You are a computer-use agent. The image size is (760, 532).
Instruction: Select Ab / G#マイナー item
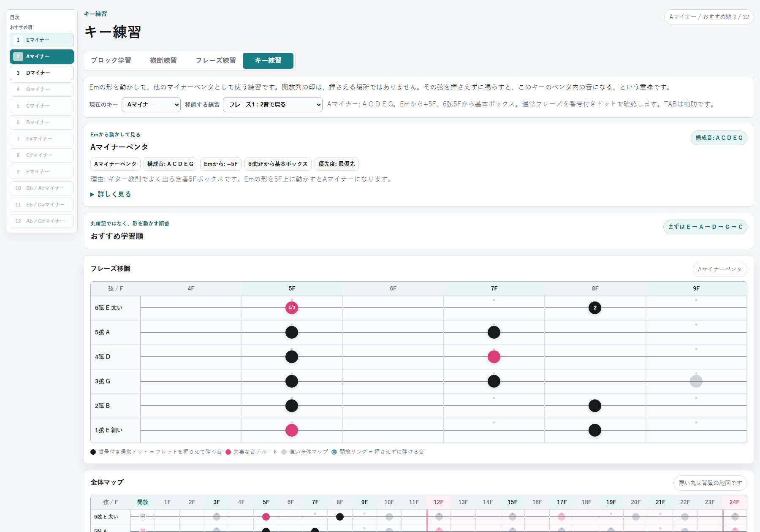42,221
